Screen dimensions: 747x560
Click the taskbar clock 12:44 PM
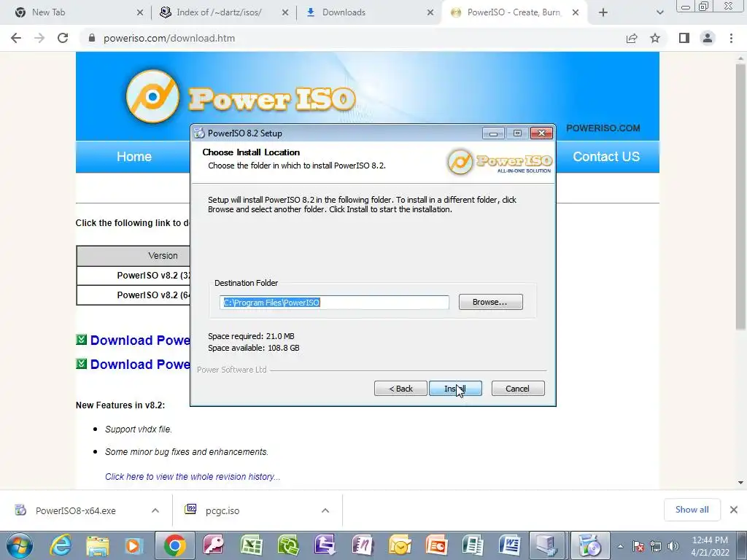(x=710, y=540)
